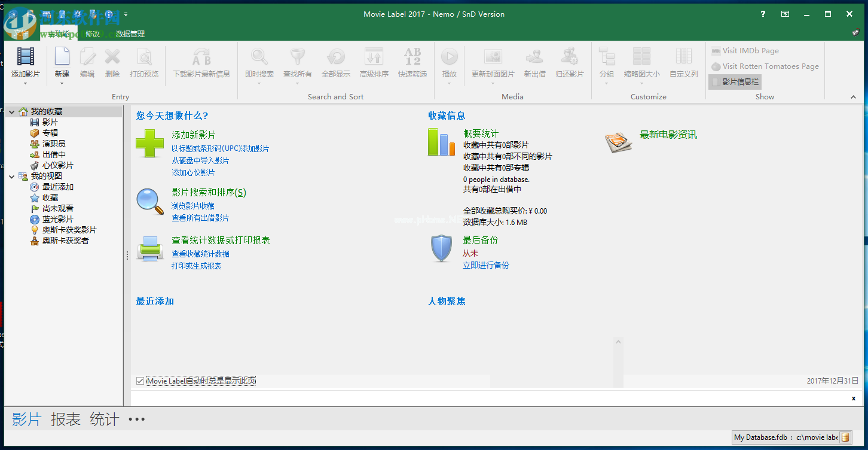Click the 归还影片 return movie icon
Screen dimensions: 868x450
click(569, 57)
